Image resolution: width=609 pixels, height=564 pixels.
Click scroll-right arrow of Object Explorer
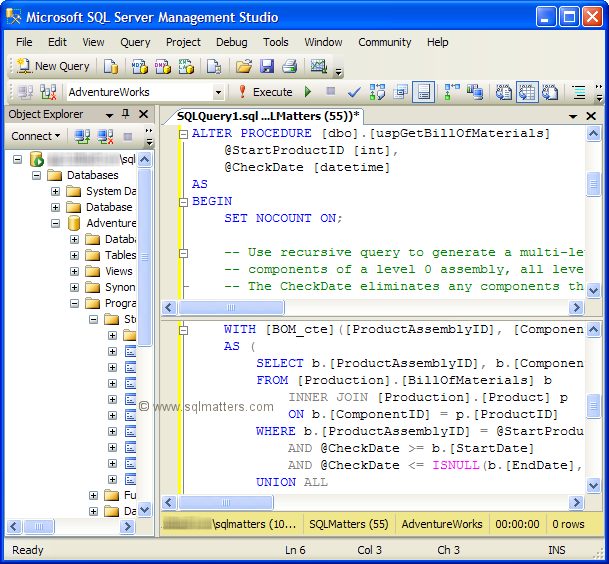pyautogui.click(x=127, y=527)
